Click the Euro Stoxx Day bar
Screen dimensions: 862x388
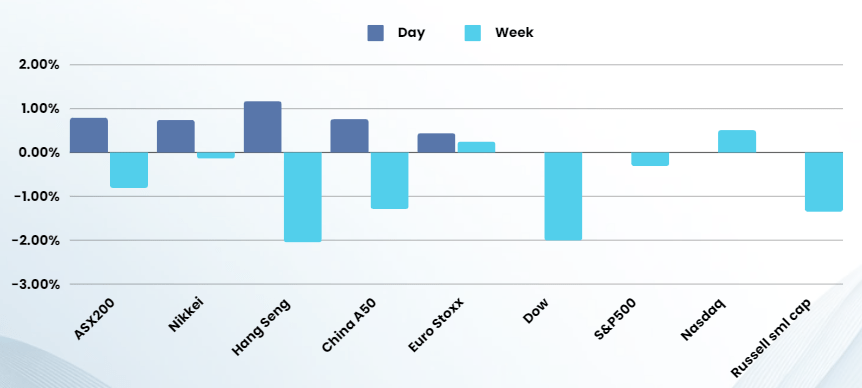[x=436, y=143]
